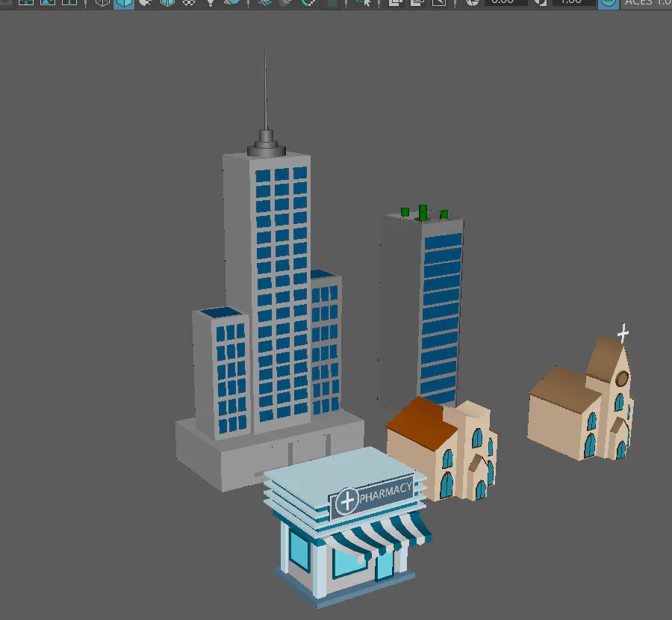Click the PHARMACY sign text
The width and height of the screenshot is (672, 620).
[x=386, y=492]
